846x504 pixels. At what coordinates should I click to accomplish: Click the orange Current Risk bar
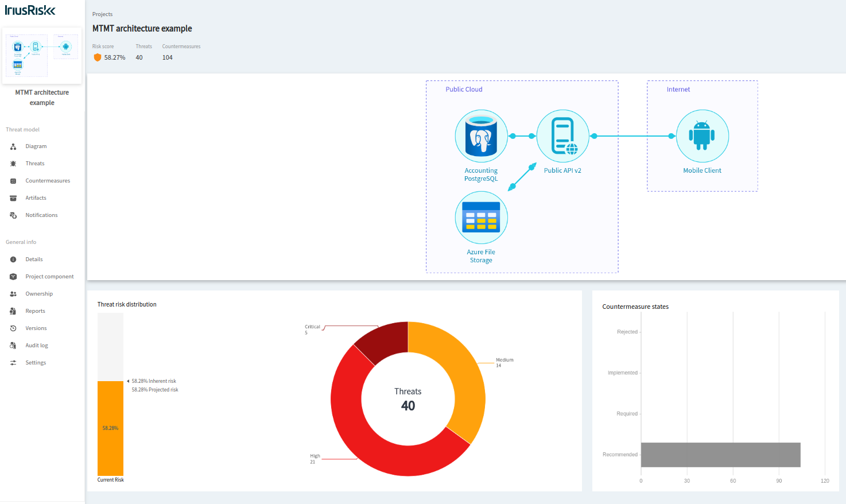(x=110, y=428)
